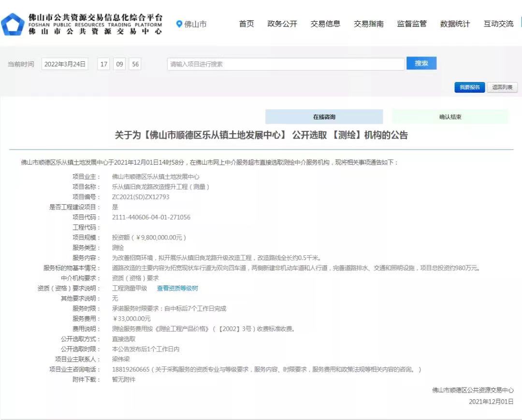Viewport: 522px width, 420px height.
Task: Select the 交易指南 navigation item
Action: click(369, 24)
